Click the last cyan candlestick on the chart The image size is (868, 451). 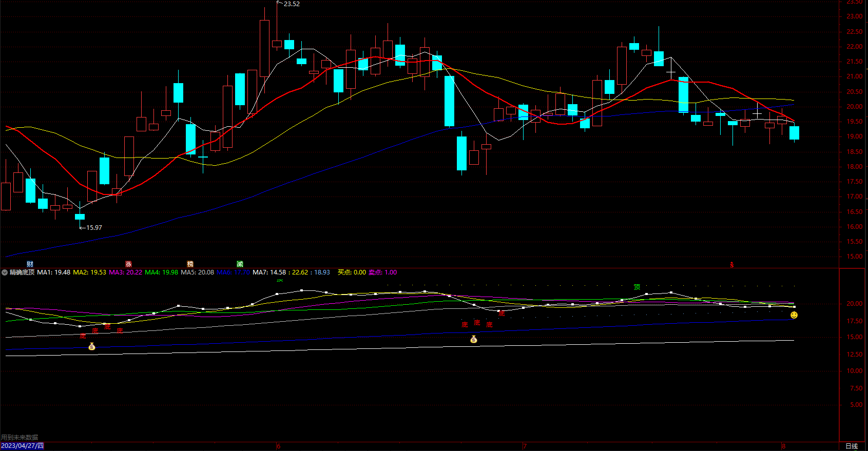pyautogui.click(x=794, y=133)
